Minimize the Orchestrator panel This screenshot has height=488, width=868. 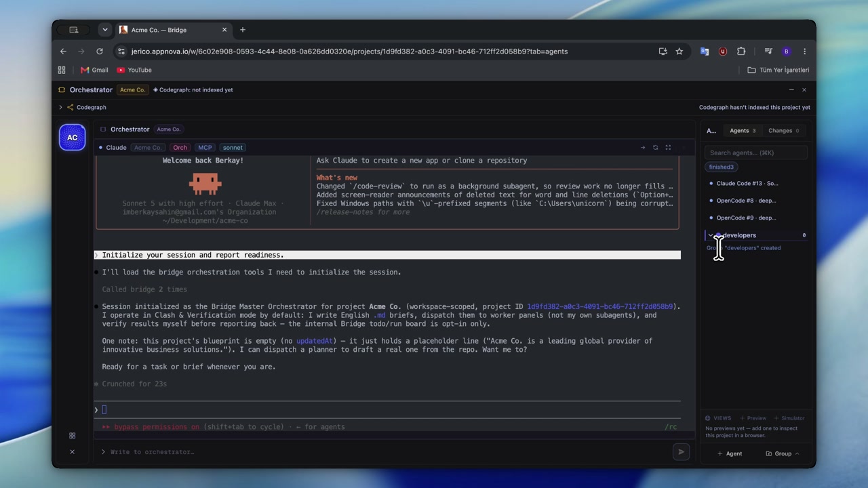[x=791, y=89]
